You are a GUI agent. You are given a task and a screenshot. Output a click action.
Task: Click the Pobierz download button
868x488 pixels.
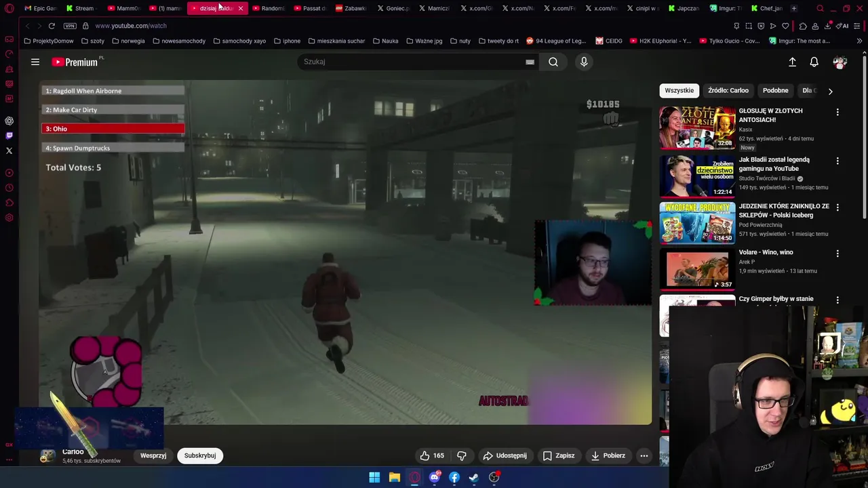click(x=608, y=455)
